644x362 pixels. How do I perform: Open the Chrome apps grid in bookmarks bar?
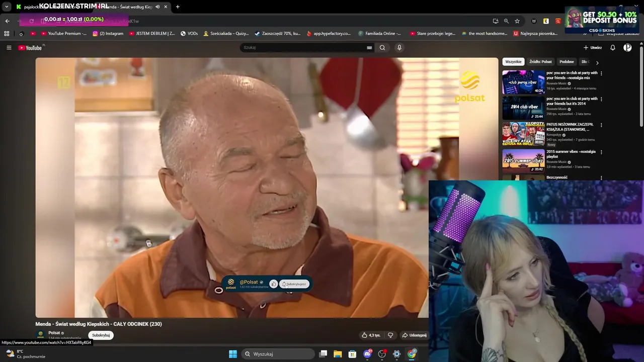(7, 34)
